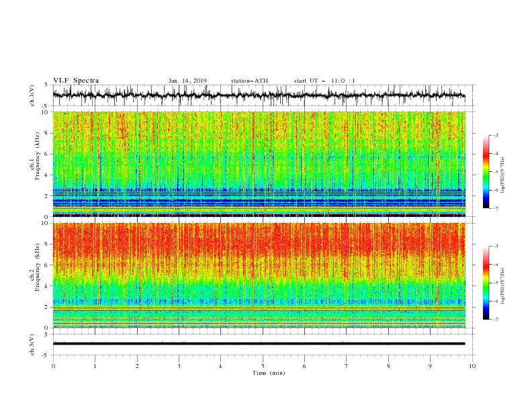Click the ch.1 voltage waveform trace
Screen dimensions: 532x411
259,95
